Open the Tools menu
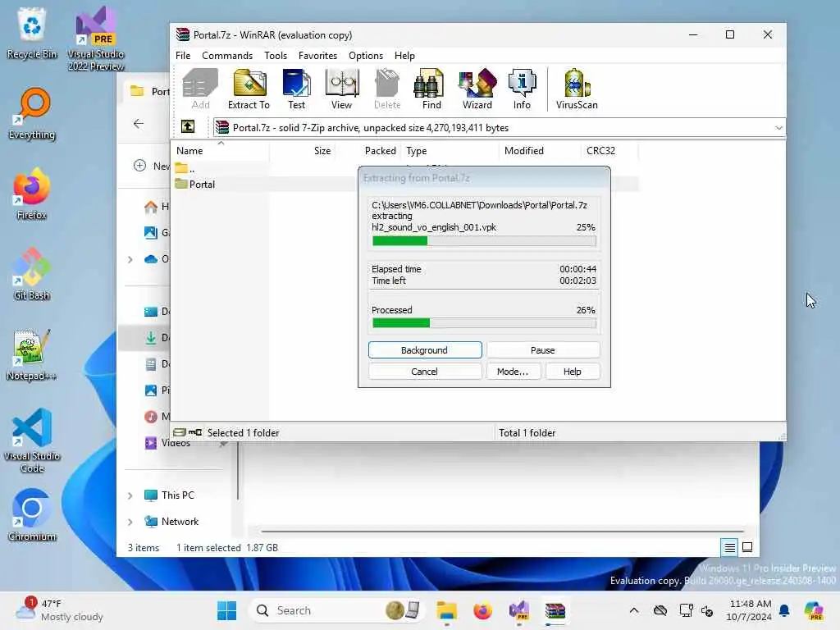 tap(276, 56)
